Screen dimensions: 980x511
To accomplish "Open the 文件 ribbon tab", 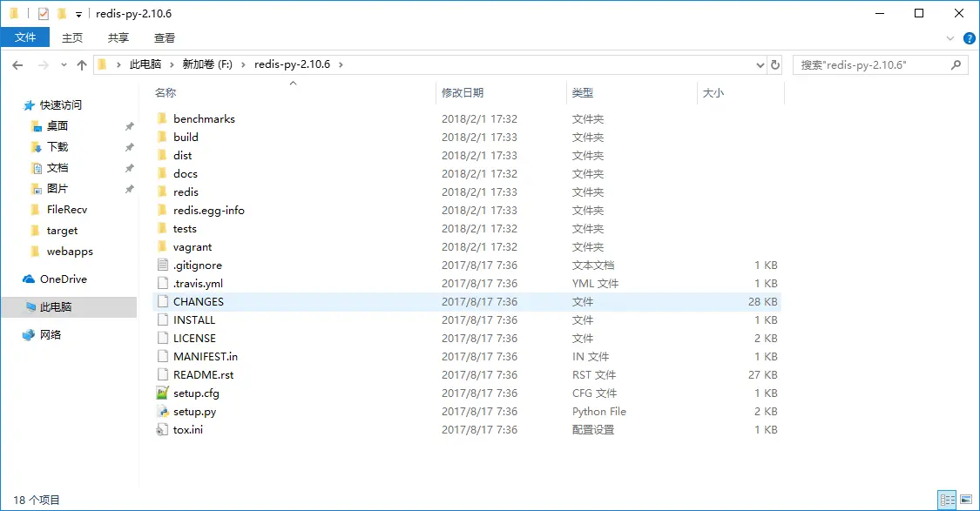I will click(x=25, y=37).
